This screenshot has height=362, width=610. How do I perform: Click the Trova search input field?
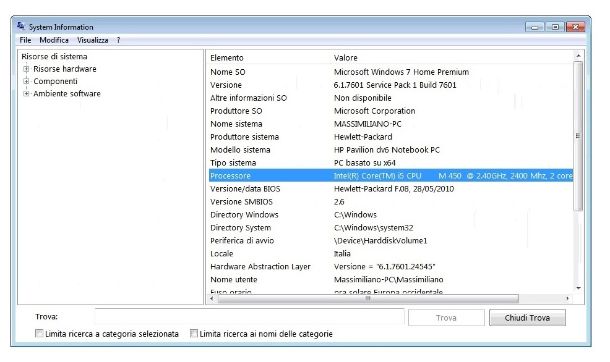pos(249,317)
